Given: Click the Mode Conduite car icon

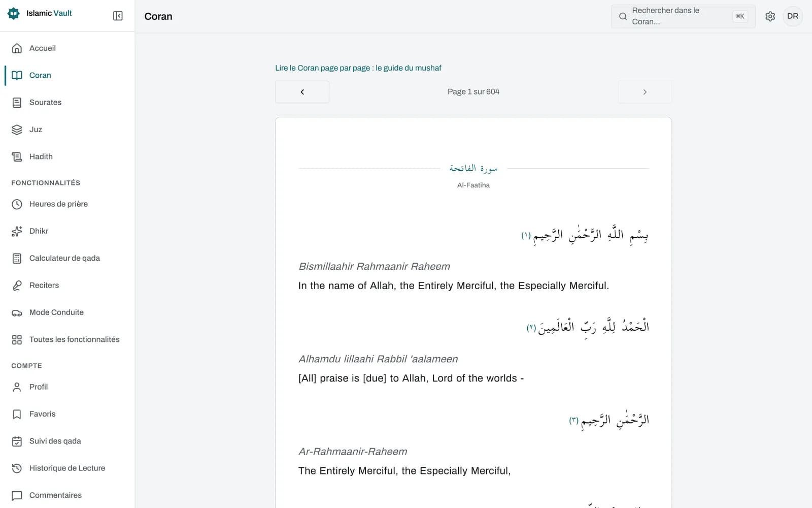Looking at the screenshot, I should [17, 312].
